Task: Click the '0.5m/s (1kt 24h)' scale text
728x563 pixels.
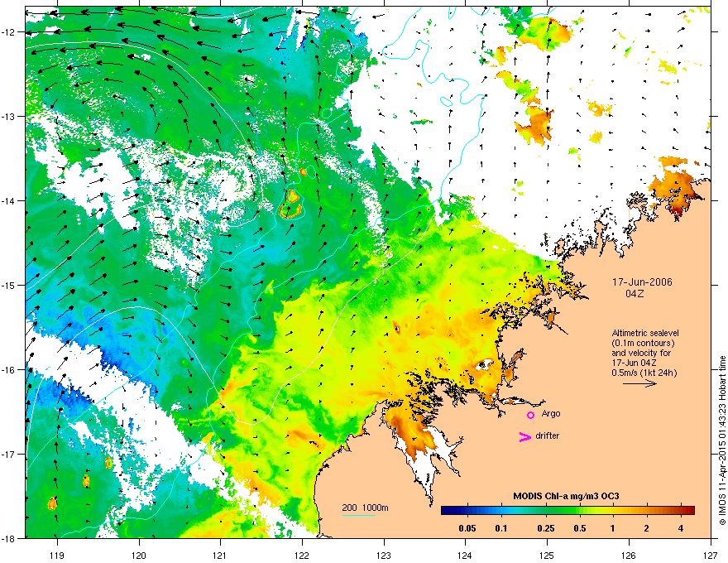Action: coord(644,372)
